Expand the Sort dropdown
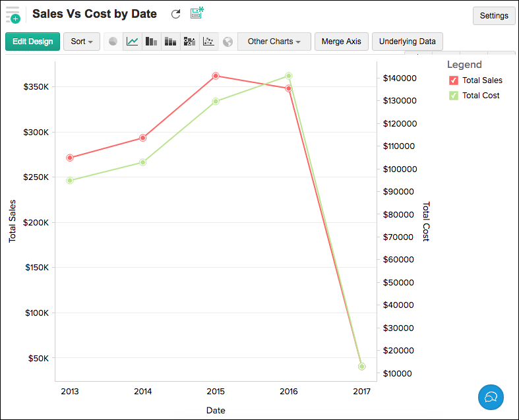The image size is (519, 420). tap(82, 42)
